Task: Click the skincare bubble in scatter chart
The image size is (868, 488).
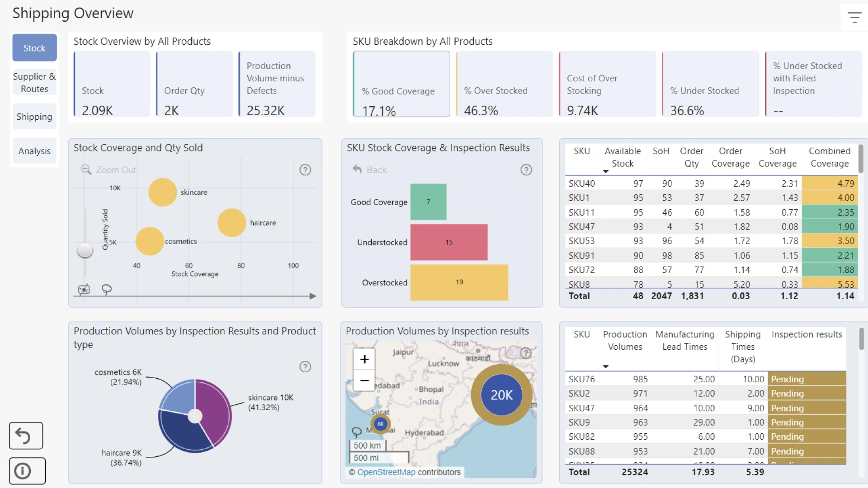Action: 163,192
